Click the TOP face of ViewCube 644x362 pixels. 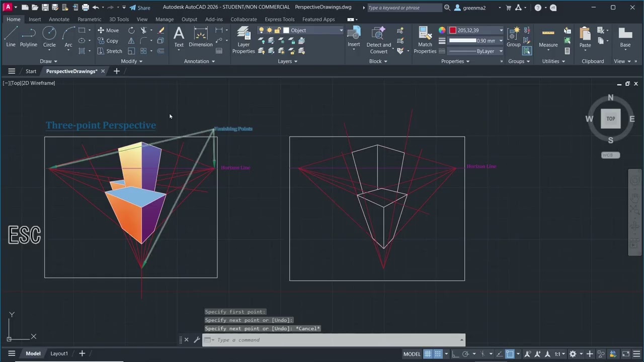point(610,119)
